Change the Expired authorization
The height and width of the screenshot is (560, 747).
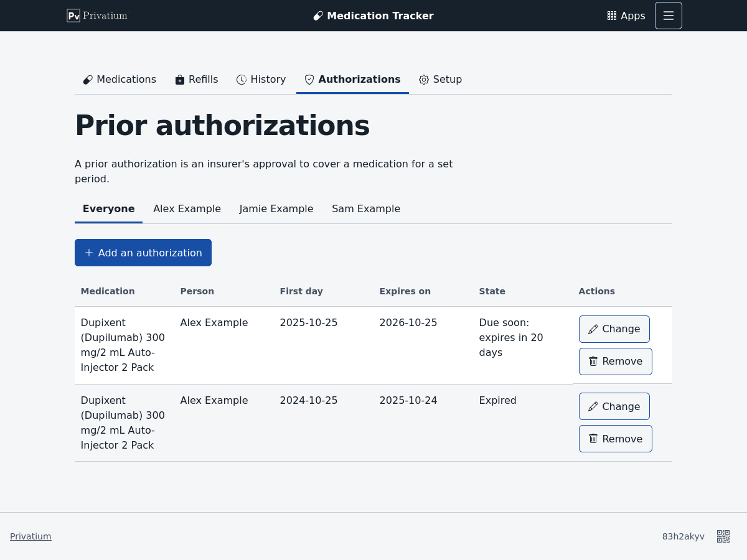(x=614, y=406)
